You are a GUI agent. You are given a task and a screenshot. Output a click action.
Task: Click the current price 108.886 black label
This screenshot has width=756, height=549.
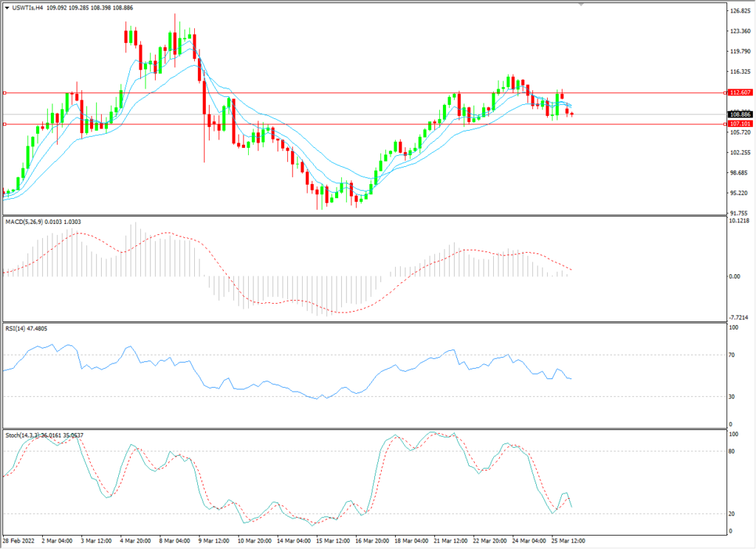739,115
